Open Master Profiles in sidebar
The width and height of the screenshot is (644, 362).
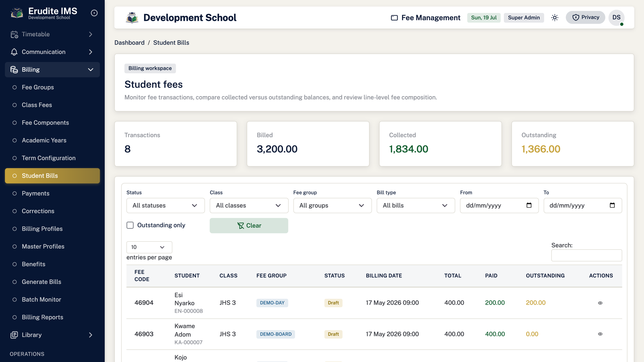click(52, 247)
